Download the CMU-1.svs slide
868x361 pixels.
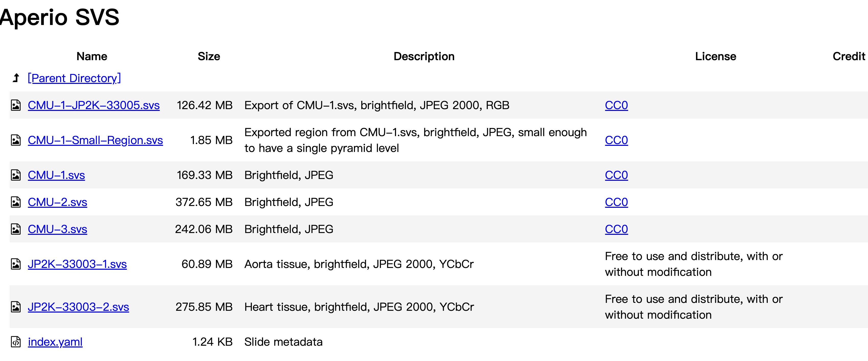click(x=56, y=175)
